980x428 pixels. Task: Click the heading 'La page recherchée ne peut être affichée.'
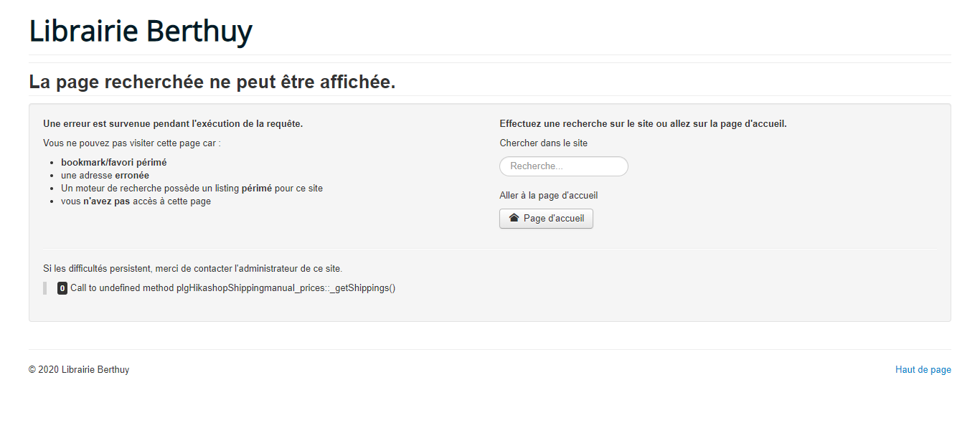pos(212,82)
